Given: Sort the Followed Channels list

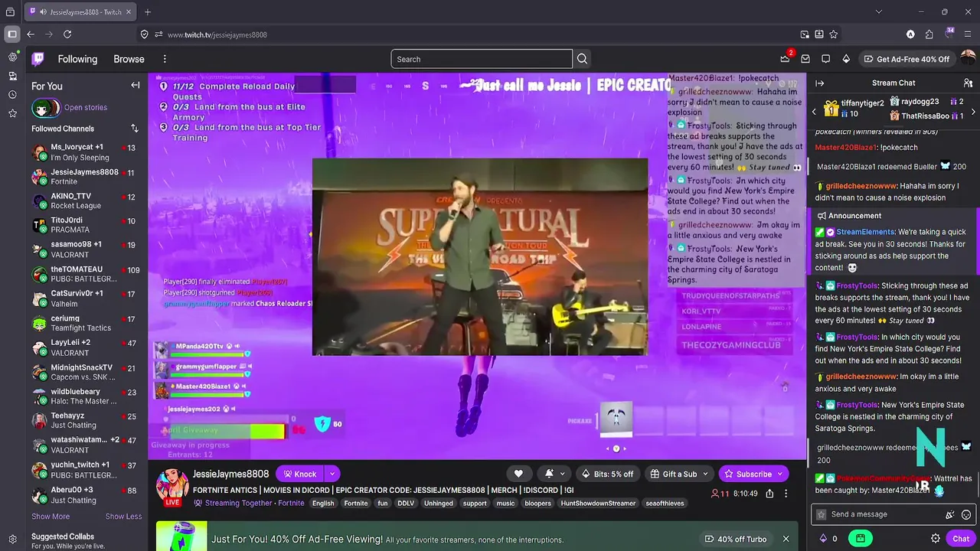Looking at the screenshot, I should [x=135, y=129].
